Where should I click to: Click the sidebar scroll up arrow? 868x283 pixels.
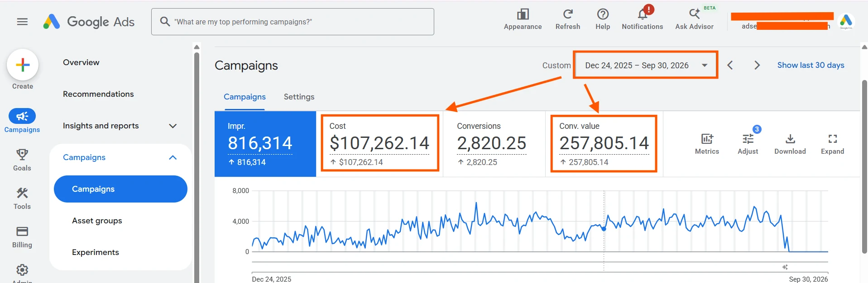click(x=197, y=47)
